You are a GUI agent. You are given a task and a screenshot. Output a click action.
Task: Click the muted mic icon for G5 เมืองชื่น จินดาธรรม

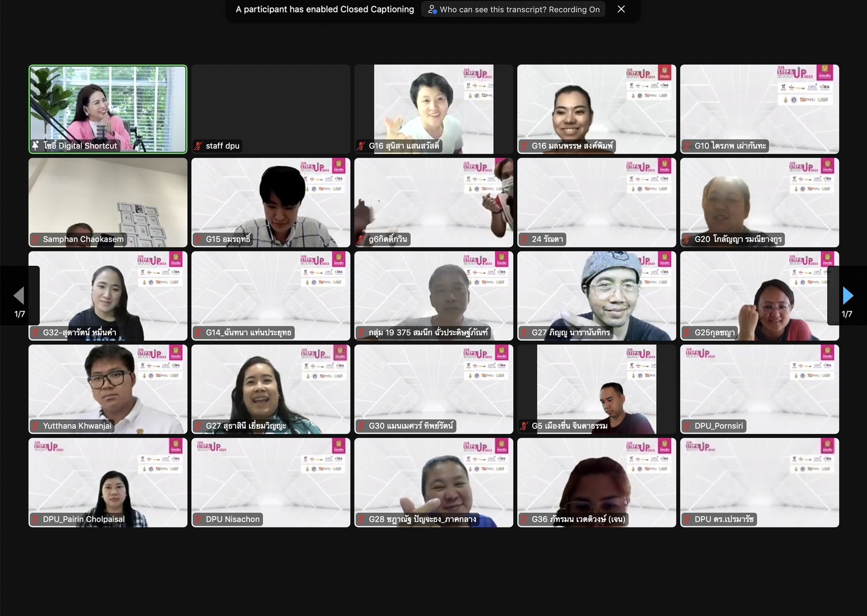tap(524, 425)
